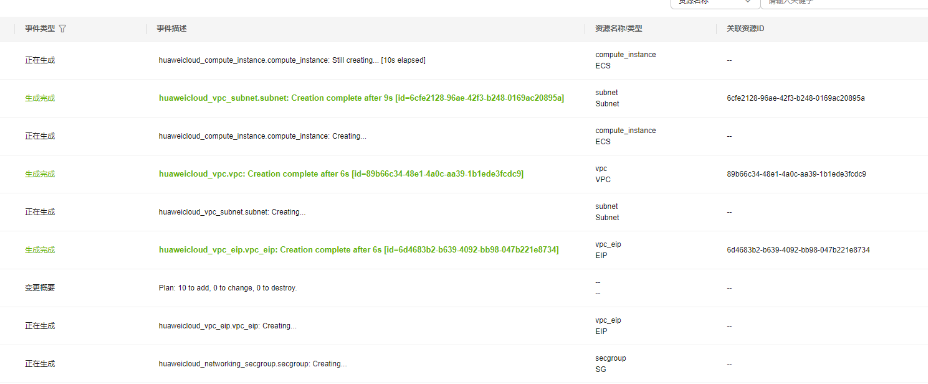Click the 资源名称/类型 column header

pyautogui.click(x=619, y=28)
